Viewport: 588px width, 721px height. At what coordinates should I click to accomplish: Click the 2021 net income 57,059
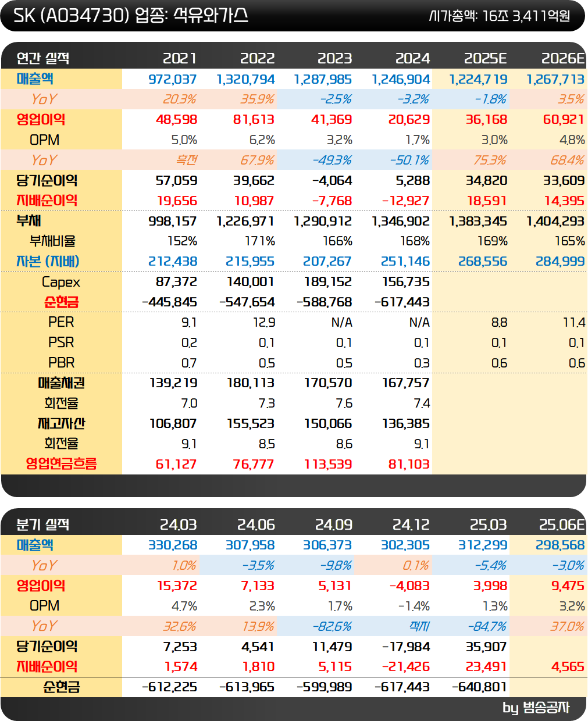[x=176, y=181]
